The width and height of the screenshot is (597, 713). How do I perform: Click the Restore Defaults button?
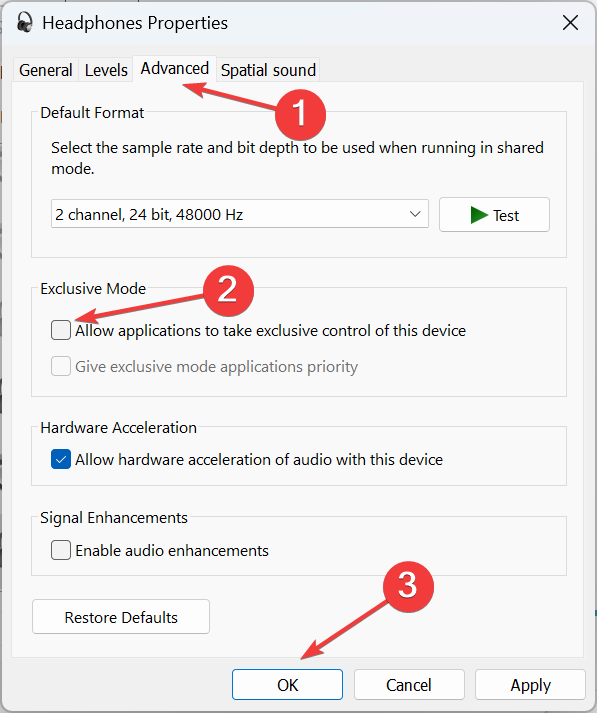[121, 617]
